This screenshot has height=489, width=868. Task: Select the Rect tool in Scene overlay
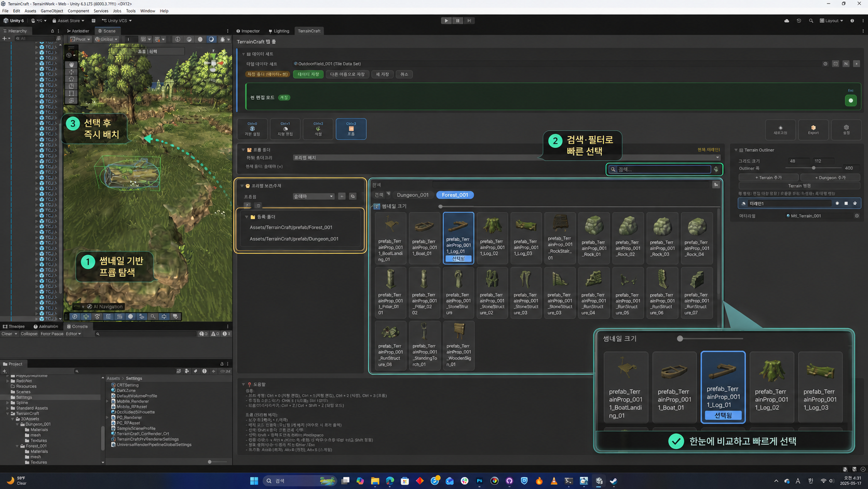click(71, 94)
